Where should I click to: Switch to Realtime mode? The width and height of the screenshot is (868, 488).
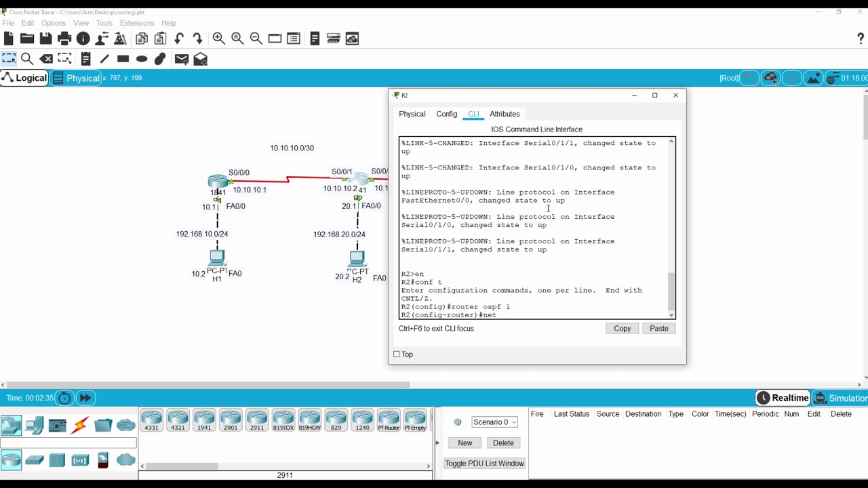point(783,398)
